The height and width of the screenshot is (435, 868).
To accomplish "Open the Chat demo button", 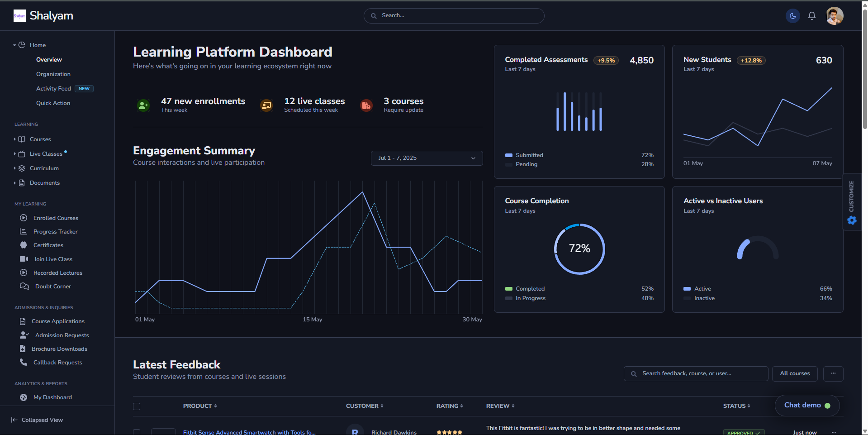I will pyautogui.click(x=807, y=405).
